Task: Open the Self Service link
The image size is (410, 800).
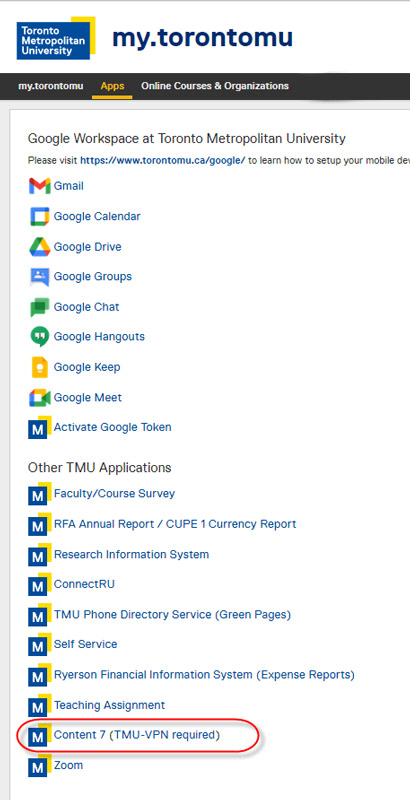Action: pyautogui.click(x=86, y=644)
